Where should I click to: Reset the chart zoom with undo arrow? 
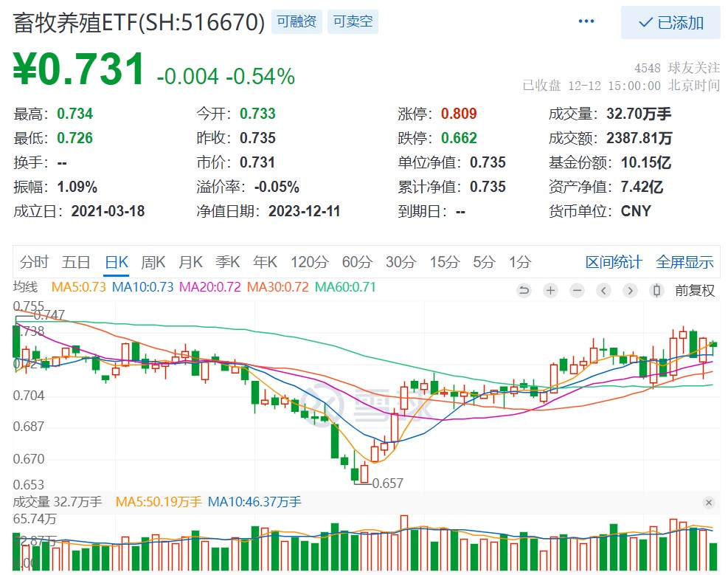[x=524, y=291]
